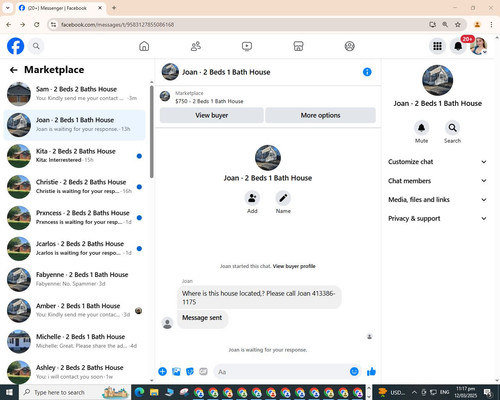Mute the conversation with bell icon
This screenshot has width=500, height=400.
tap(421, 128)
